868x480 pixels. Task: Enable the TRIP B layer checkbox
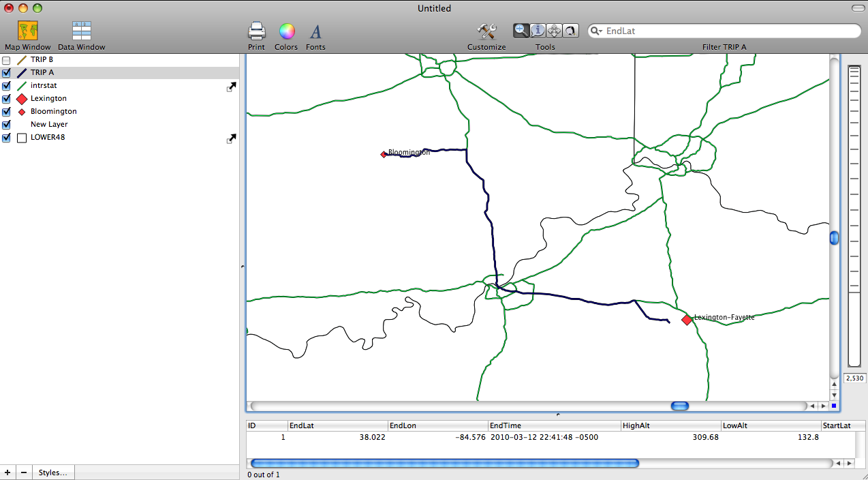click(x=7, y=60)
